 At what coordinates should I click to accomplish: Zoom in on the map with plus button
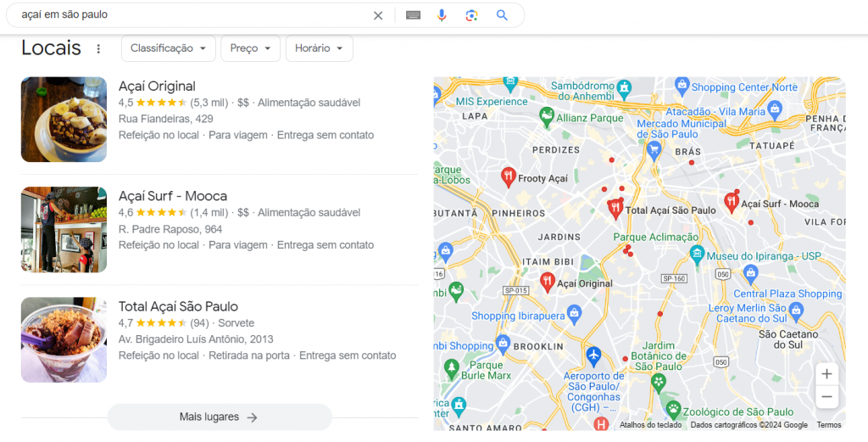pos(826,374)
